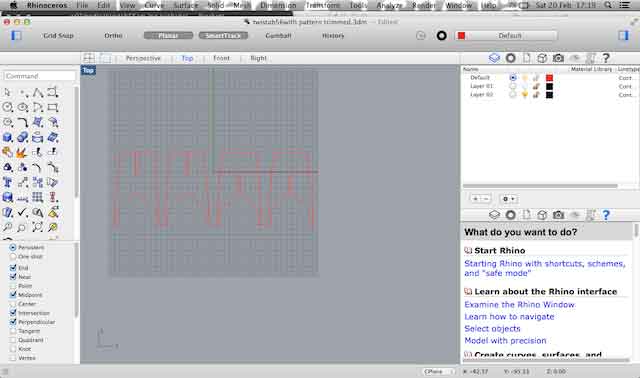Change the Default layer red color swatch
Screen dimensions: 640x378
pos(549,78)
